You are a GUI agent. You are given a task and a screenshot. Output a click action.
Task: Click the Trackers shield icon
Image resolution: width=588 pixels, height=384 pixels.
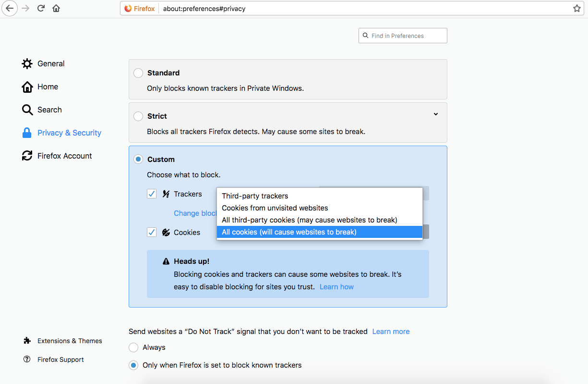[x=165, y=194]
